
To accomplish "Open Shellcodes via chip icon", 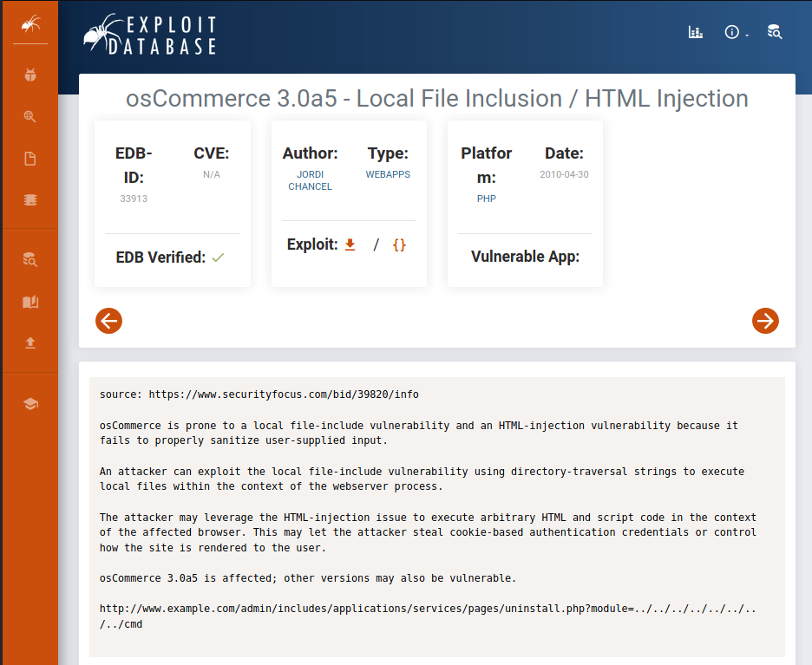I will (30, 200).
